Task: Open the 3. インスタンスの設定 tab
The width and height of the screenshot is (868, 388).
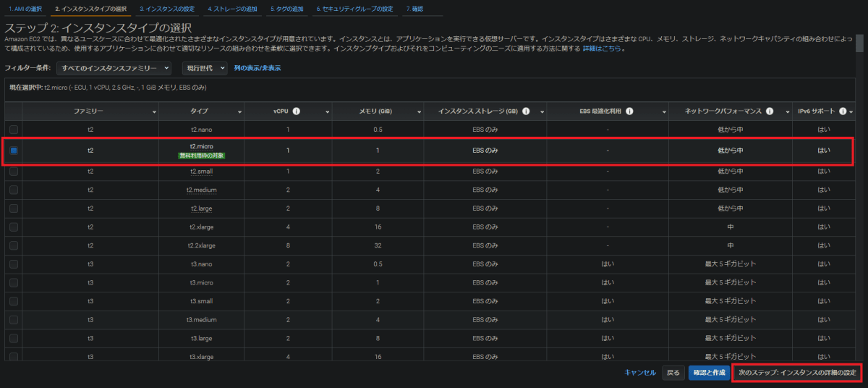Action: 167,9
